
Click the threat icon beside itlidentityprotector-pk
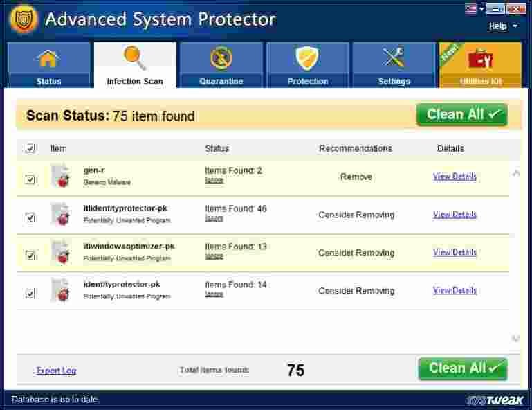[60, 214]
